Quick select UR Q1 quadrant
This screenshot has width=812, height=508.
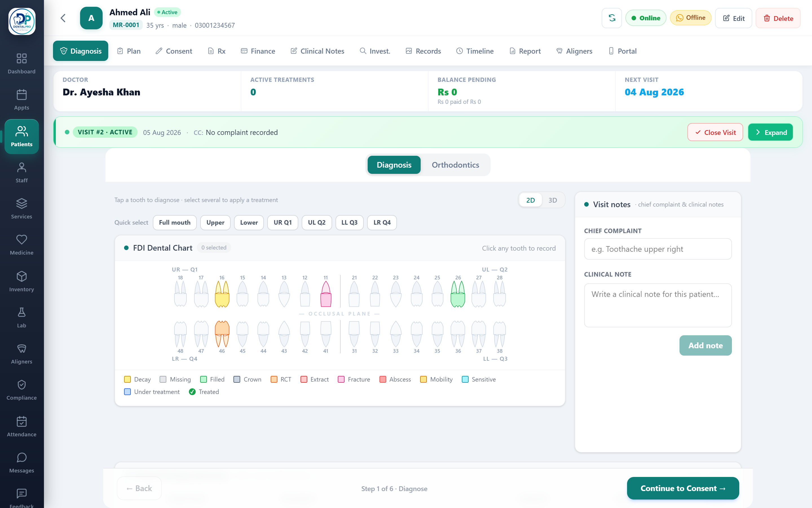(x=283, y=222)
